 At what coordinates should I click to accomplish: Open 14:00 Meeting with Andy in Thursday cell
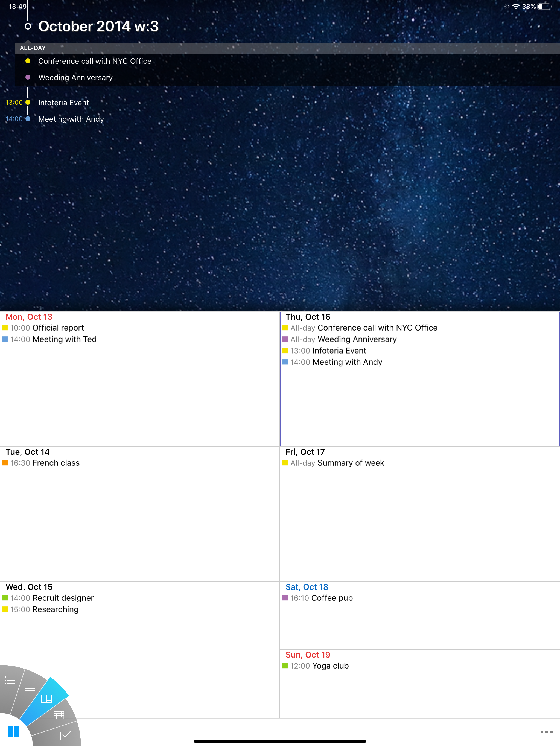[x=332, y=362]
